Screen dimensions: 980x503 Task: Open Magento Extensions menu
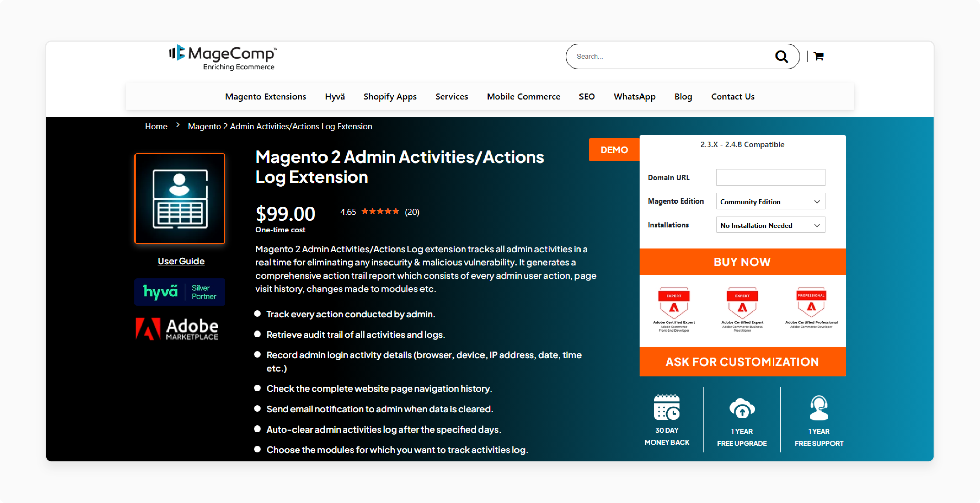point(265,97)
